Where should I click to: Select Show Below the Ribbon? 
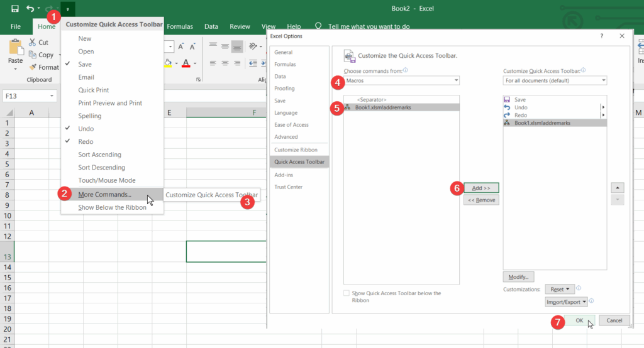point(112,207)
